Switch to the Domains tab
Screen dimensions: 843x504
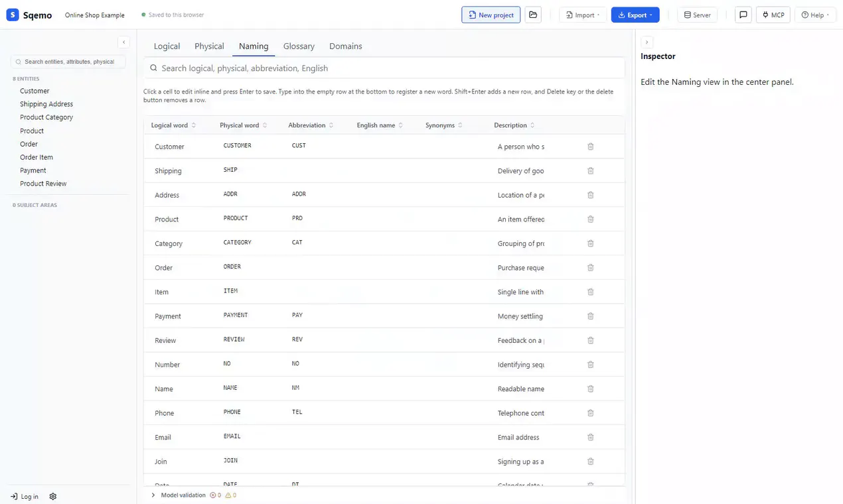tap(346, 46)
